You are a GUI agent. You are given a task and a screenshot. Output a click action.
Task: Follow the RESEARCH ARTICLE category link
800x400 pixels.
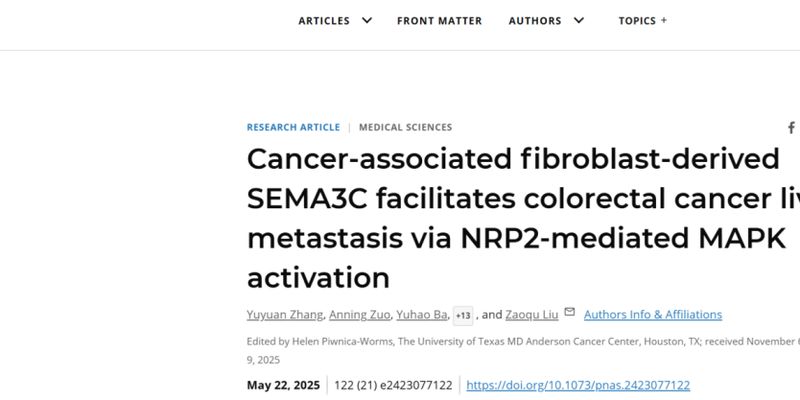[293, 128]
